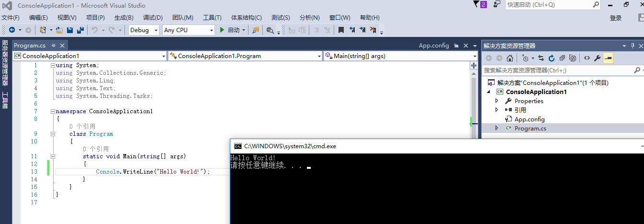Click the Sync with Active Document icon
Screen dimensions: 644x224
[541, 58]
